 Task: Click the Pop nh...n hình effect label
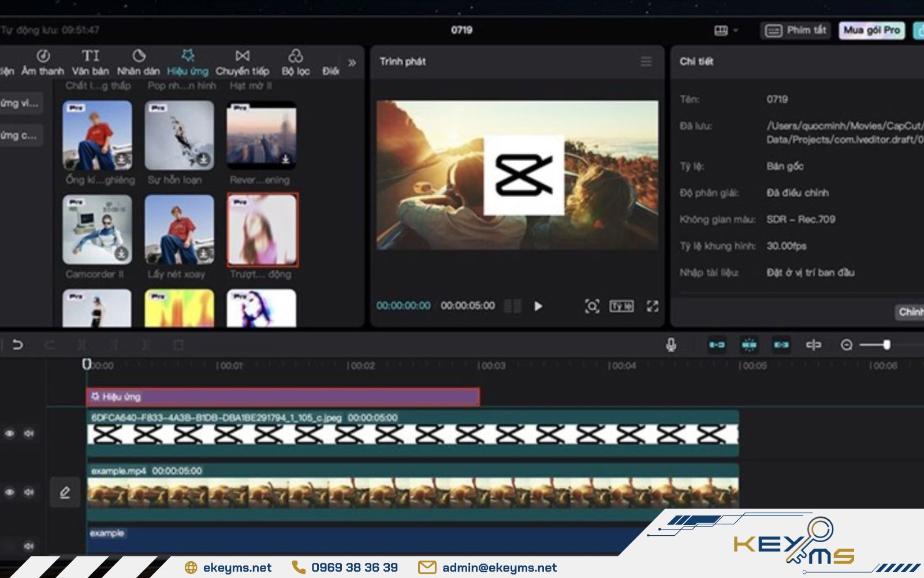click(182, 86)
